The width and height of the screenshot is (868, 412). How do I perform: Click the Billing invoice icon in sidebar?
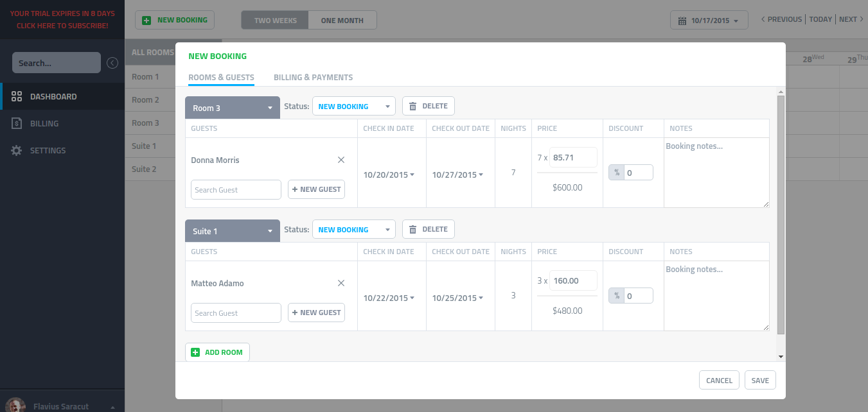click(17, 124)
